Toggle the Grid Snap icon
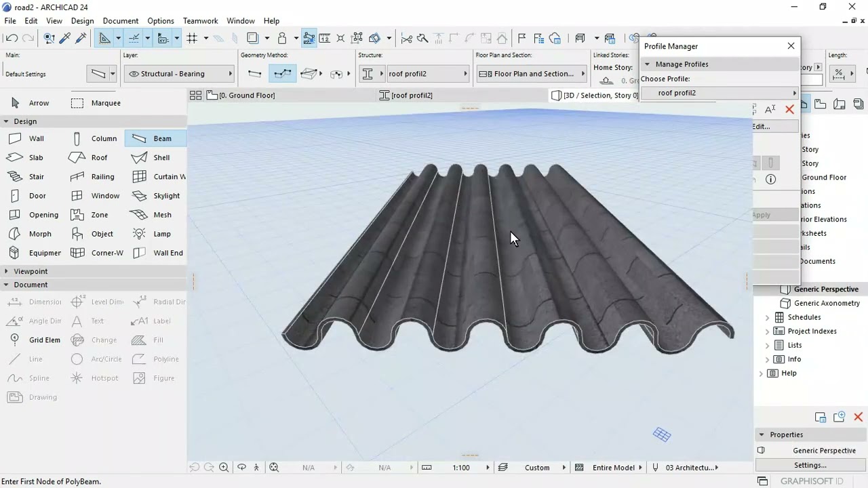 [192, 38]
